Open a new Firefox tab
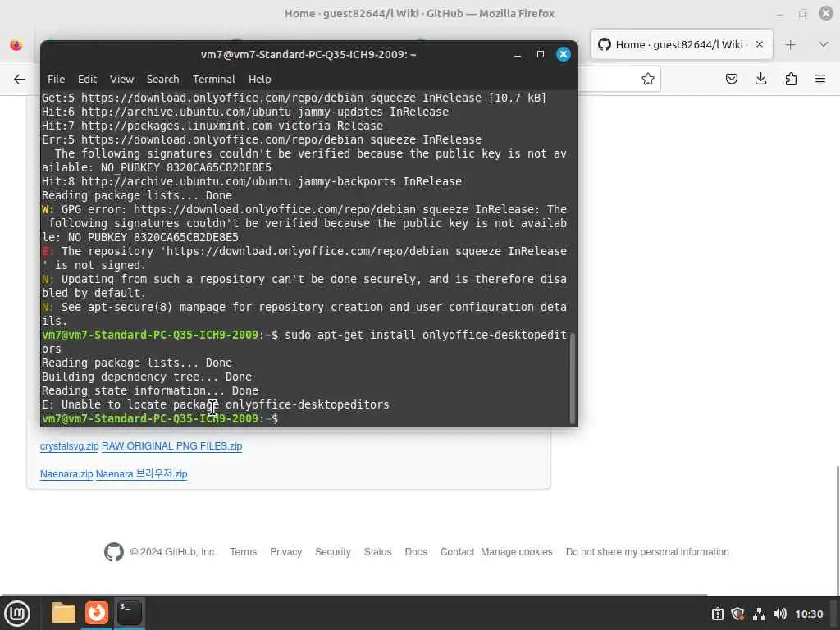The image size is (840, 630). (790, 44)
